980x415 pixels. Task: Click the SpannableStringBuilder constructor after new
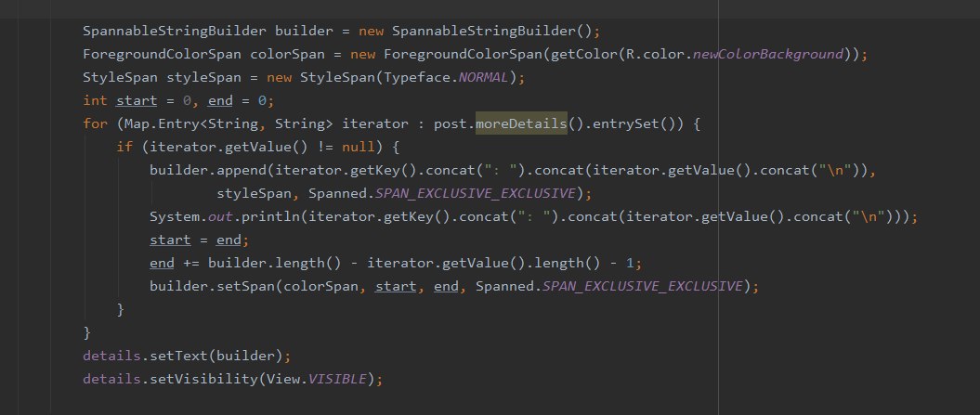483,31
